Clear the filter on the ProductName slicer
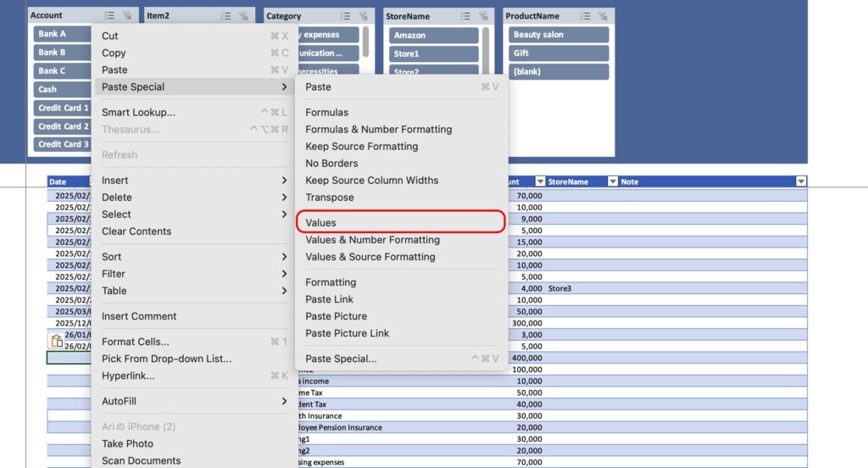 pos(604,15)
